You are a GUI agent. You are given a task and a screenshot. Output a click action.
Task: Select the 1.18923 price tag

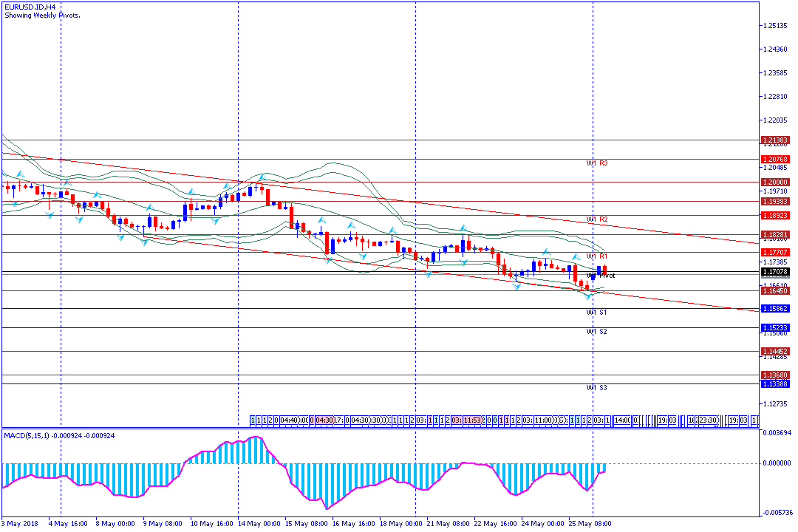[775, 215]
